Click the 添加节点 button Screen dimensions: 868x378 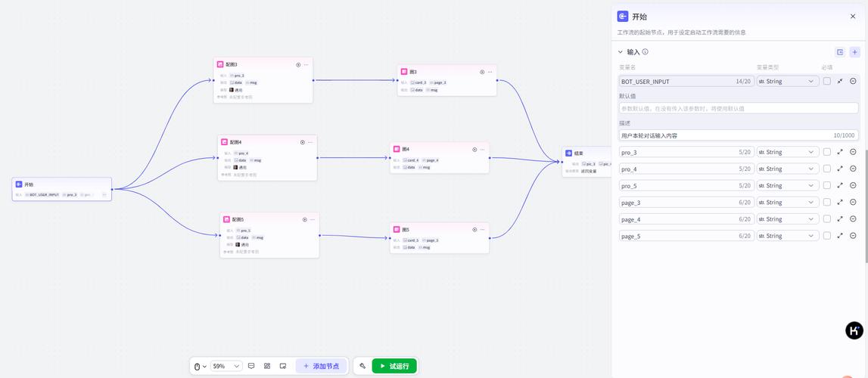(x=321, y=366)
